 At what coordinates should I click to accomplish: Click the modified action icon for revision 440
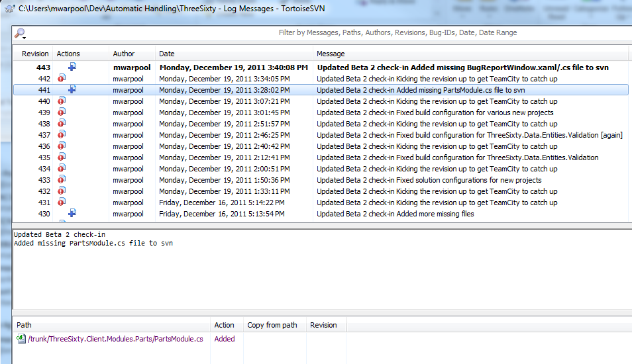click(x=61, y=100)
